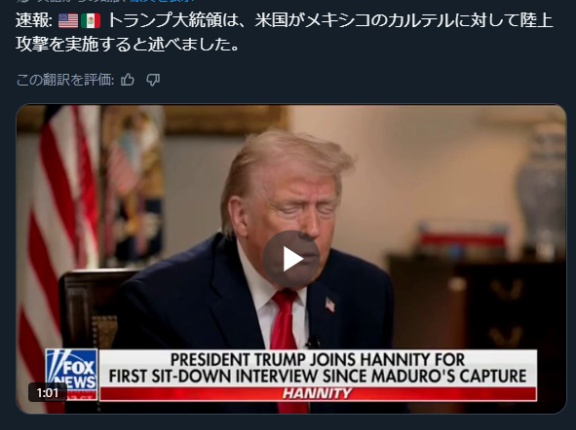
Task: Click the gold picture frame in the video
Action: pyautogui.click(x=226, y=119)
